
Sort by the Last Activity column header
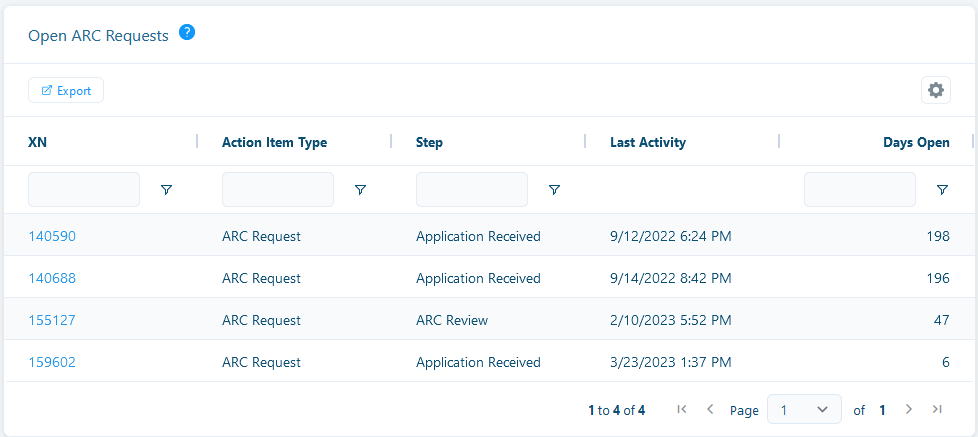pyautogui.click(x=647, y=142)
